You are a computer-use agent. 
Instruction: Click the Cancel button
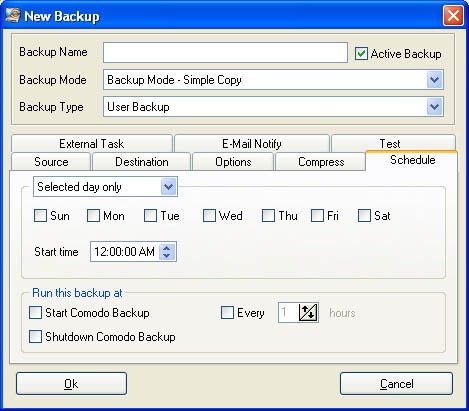pos(396,384)
